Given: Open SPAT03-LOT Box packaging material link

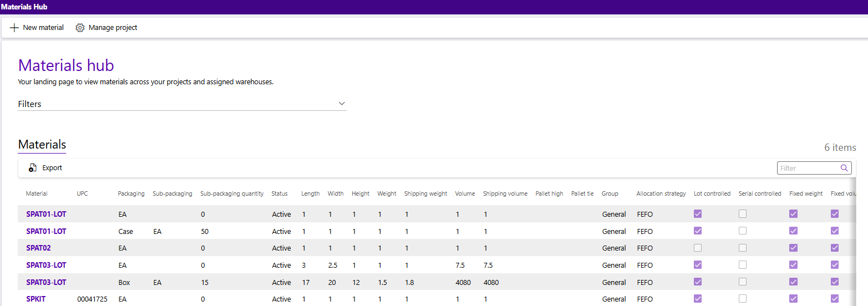Looking at the screenshot, I should pos(46,282).
